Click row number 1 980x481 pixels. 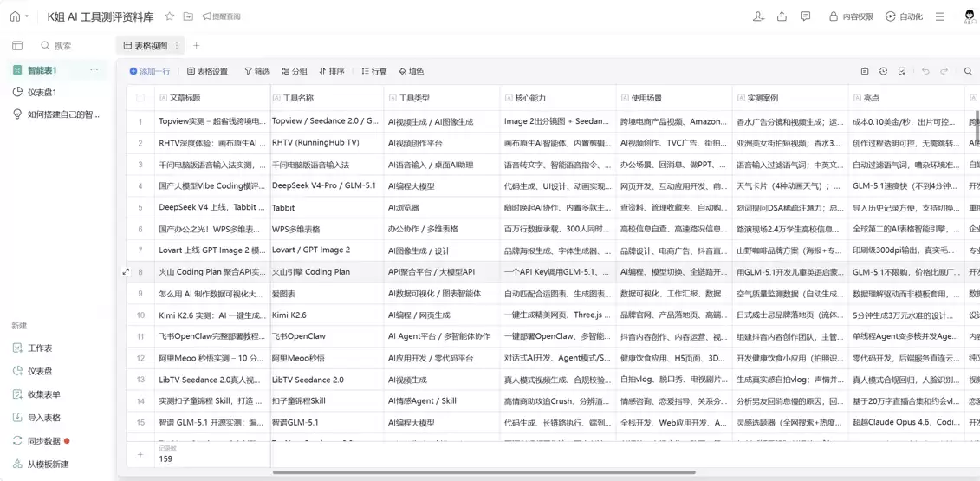click(140, 121)
